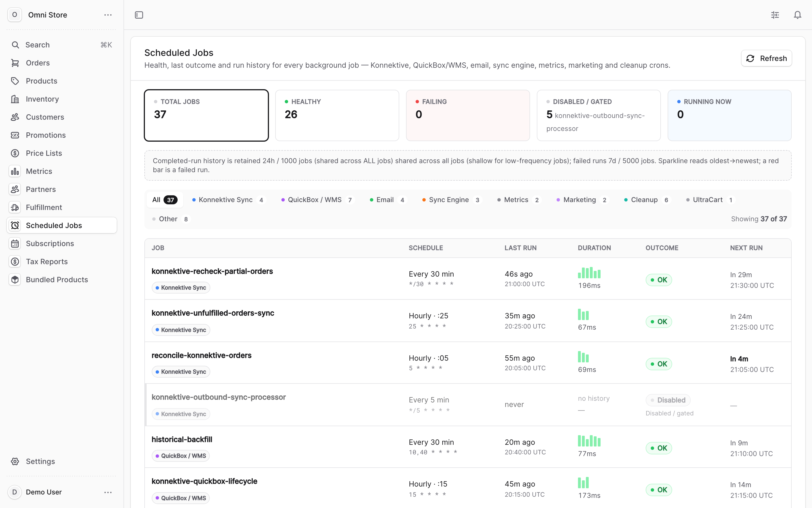Image resolution: width=812 pixels, height=508 pixels.
Task: Click the Disabled outcome badge
Action: (x=668, y=400)
